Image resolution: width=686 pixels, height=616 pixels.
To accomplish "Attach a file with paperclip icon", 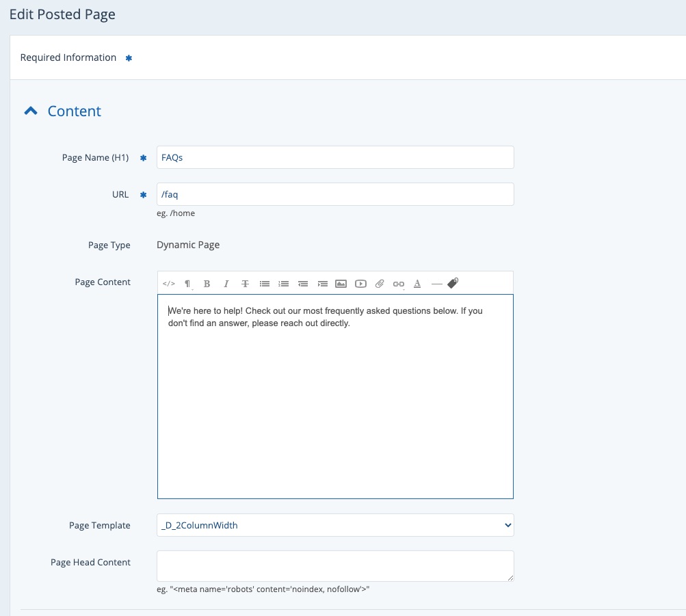I will click(380, 284).
